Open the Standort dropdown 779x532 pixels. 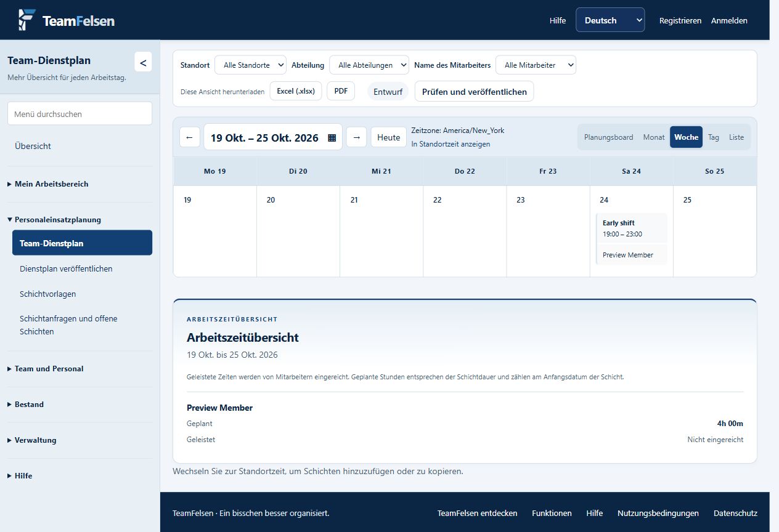[250, 65]
